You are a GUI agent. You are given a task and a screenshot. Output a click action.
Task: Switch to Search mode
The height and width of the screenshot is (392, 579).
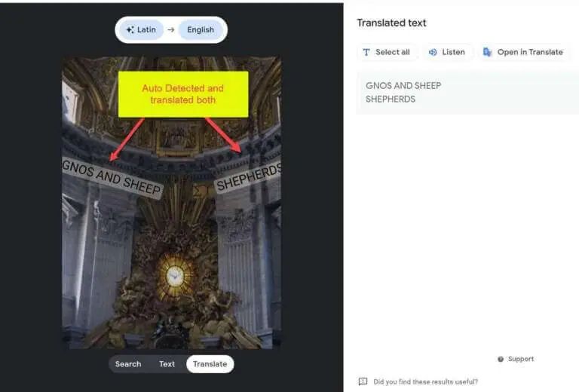click(x=128, y=364)
